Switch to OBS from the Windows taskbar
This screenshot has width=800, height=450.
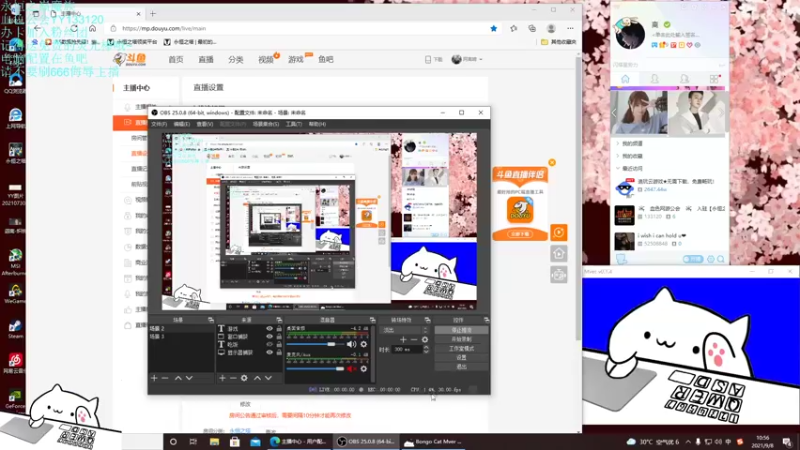pyautogui.click(x=365, y=442)
